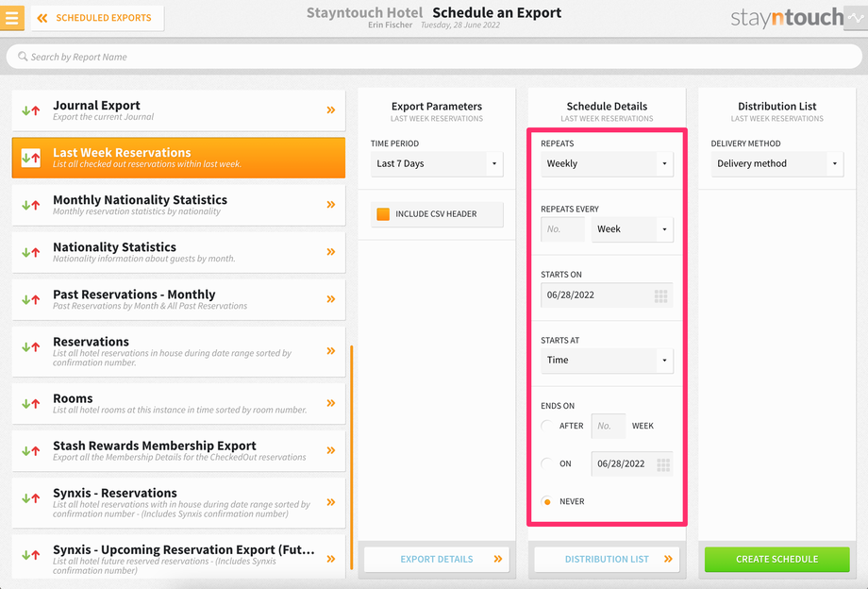The image size is (868, 589).
Task: Open the hamburger menu
Action: 11,18
